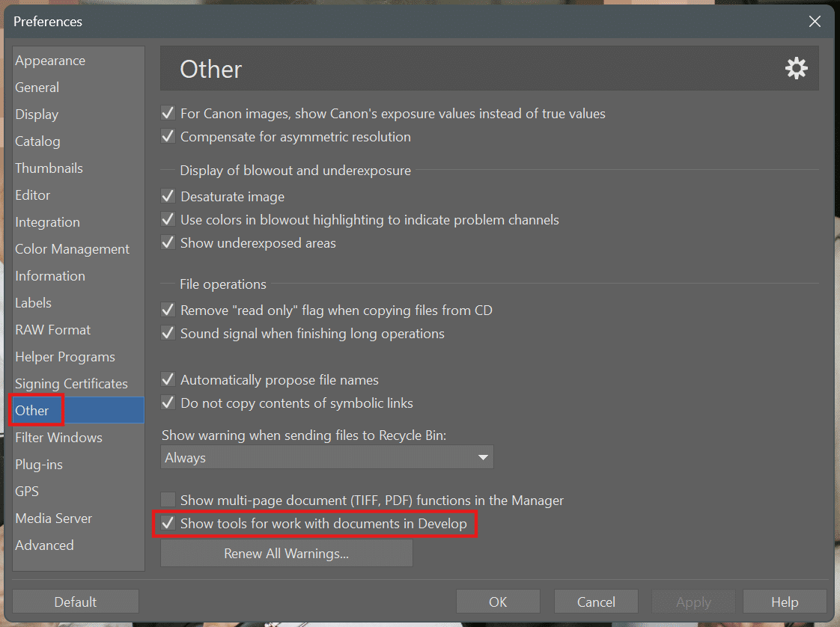Click the gear icon in the Other header
Screen dimensions: 840x627
pos(796,69)
